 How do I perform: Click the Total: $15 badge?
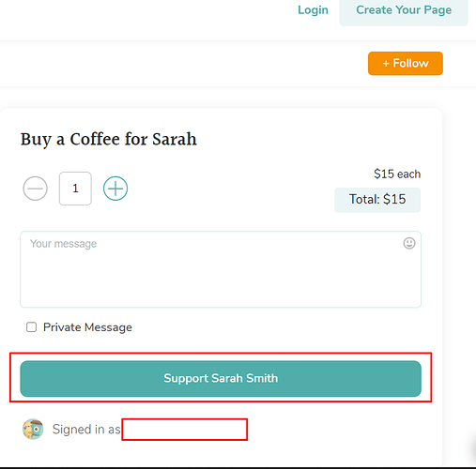tap(377, 200)
